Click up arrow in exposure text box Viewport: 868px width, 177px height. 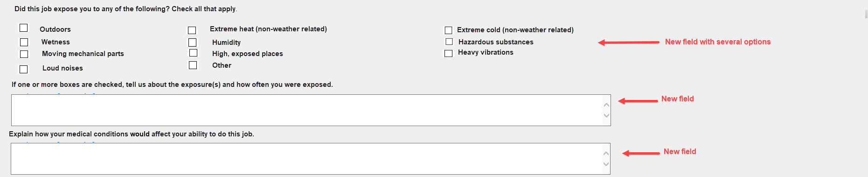pyautogui.click(x=606, y=105)
